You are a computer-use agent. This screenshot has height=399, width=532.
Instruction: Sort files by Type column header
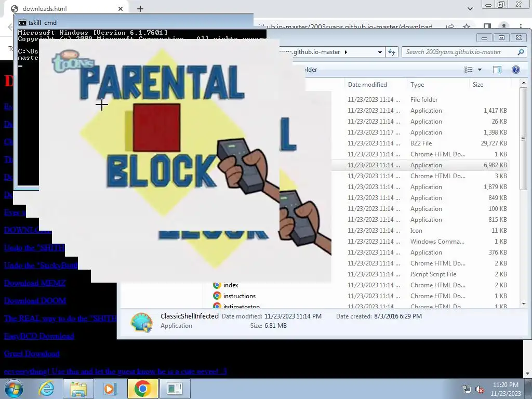(x=417, y=85)
